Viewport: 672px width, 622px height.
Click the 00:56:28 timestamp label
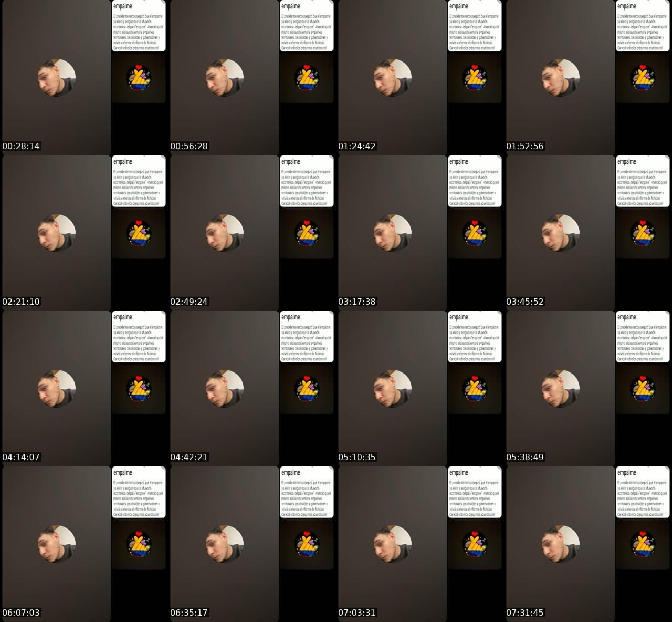(x=189, y=146)
